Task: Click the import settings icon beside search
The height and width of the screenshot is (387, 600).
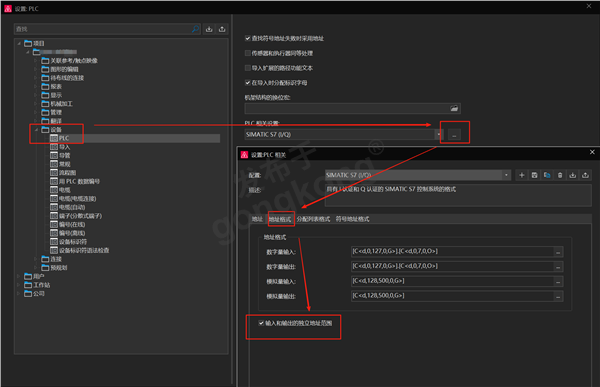Action: pos(209,29)
